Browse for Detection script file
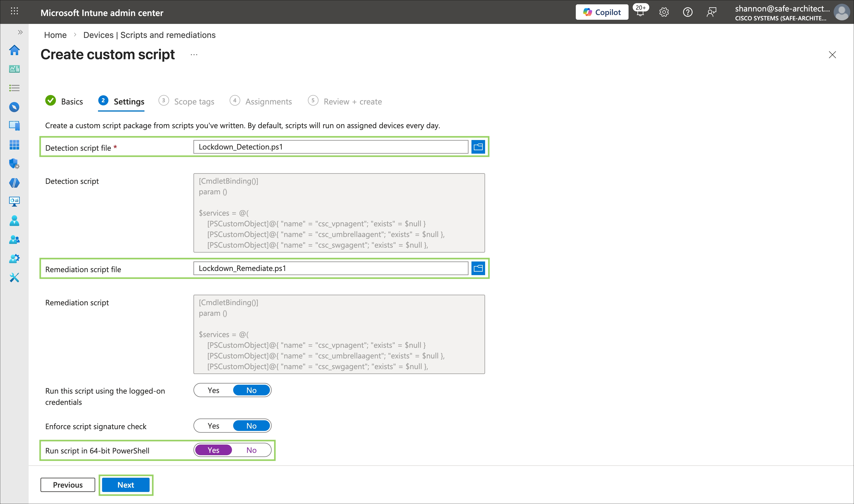Viewport: 854px width, 504px height. [478, 147]
